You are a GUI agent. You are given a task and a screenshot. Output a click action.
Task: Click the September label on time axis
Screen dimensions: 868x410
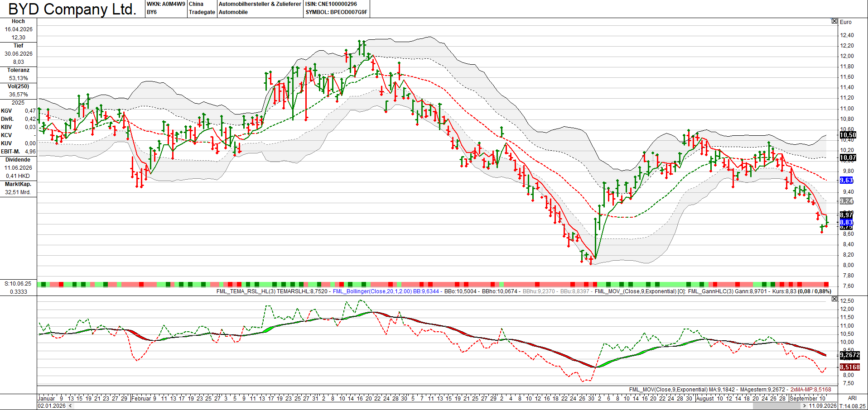803,399
